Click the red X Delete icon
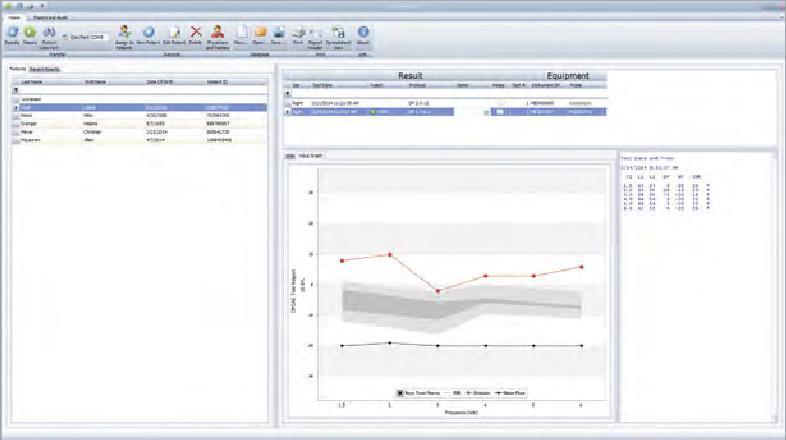 [x=196, y=35]
